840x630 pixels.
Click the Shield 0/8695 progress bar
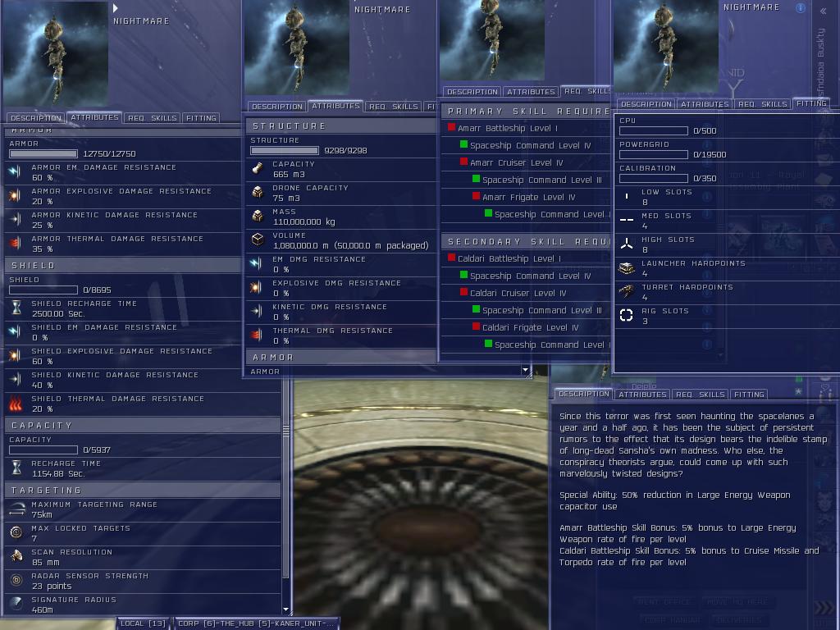[x=43, y=290]
